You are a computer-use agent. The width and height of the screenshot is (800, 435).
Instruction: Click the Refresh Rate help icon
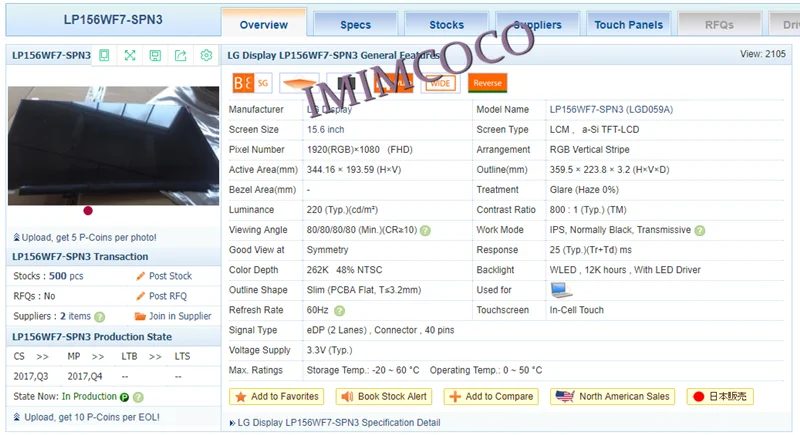339,311
